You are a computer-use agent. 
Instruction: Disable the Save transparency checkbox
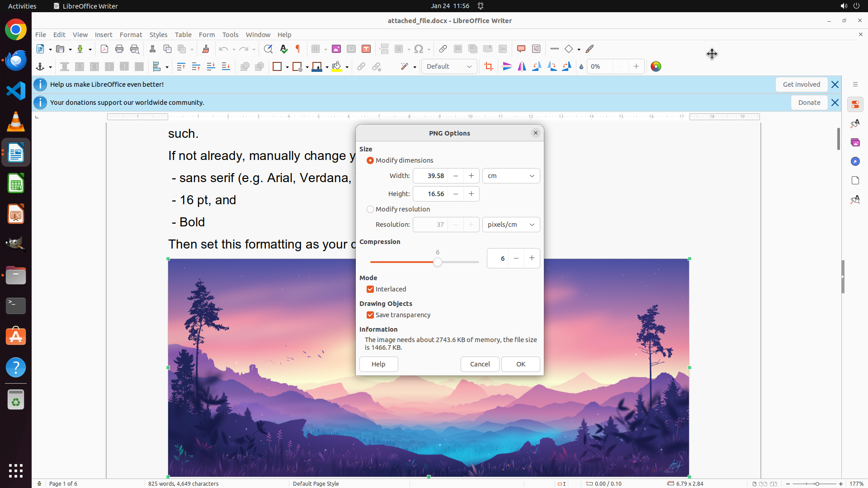click(x=370, y=315)
